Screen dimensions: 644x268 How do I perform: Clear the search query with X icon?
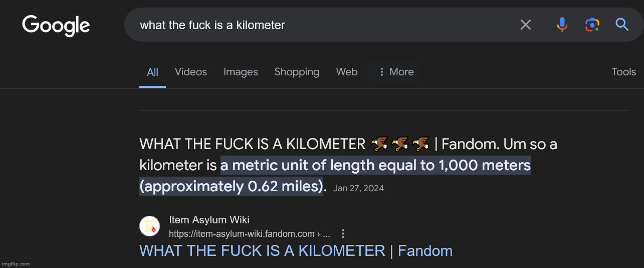click(525, 25)
